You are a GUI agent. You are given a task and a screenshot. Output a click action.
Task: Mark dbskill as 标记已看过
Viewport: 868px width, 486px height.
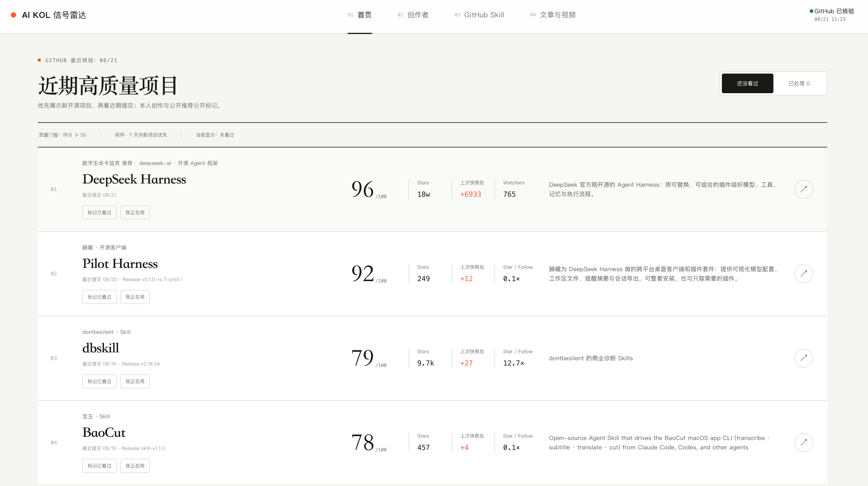99,381
